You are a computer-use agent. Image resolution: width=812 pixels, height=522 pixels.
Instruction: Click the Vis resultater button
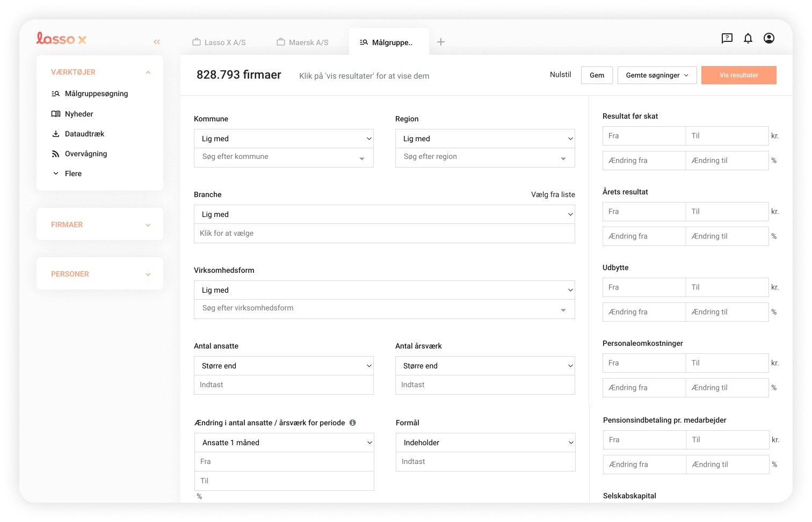[x=739, y=75]
